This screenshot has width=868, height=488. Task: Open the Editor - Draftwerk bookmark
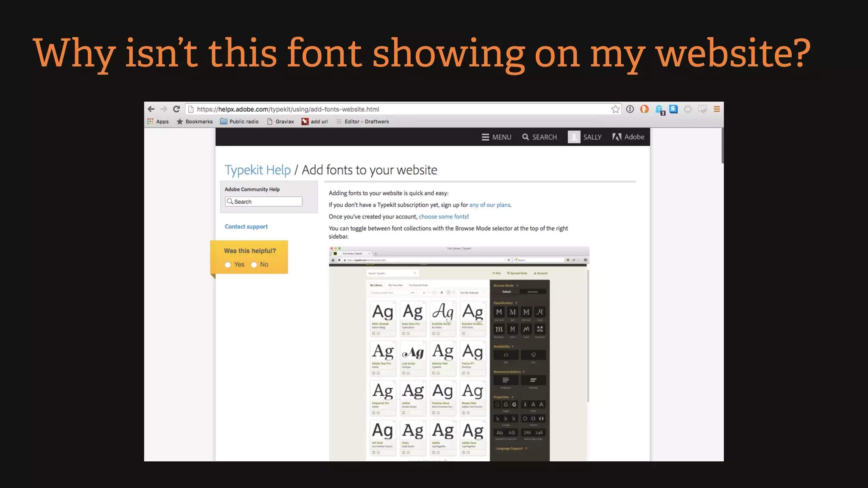click(362, 122)
